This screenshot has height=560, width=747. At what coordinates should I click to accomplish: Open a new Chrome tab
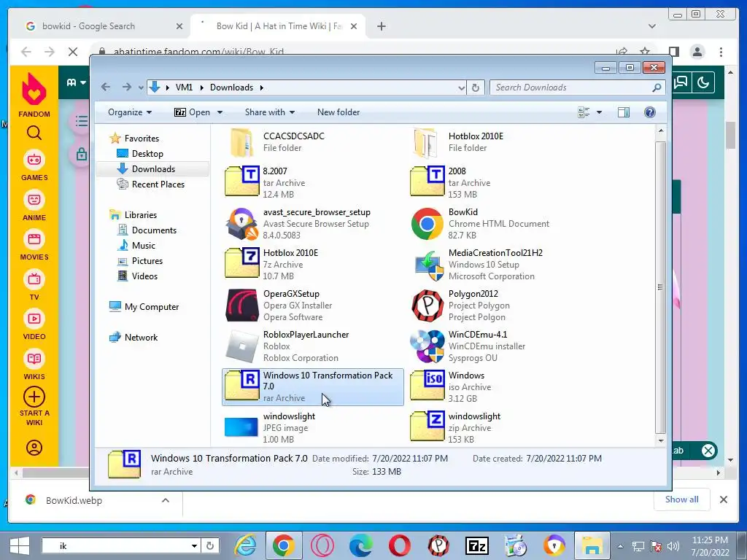[382, 26]
